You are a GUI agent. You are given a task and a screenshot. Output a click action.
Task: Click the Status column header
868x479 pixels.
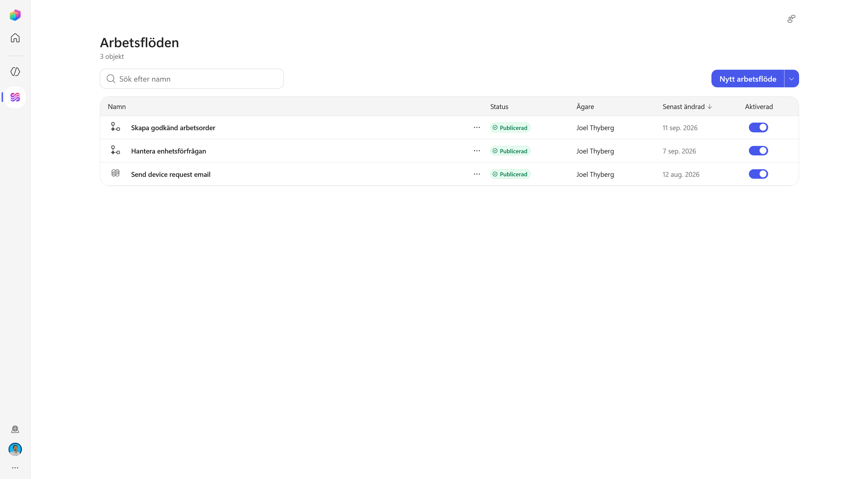(x=499, y=106)
